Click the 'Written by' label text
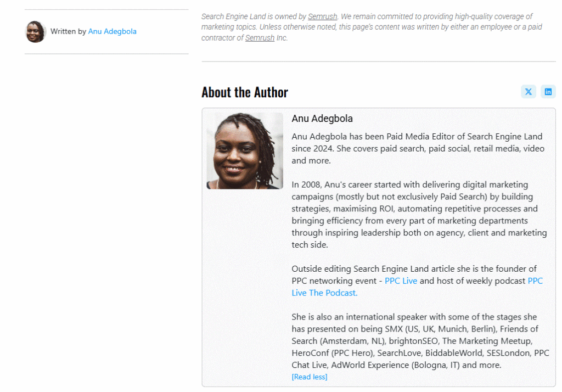The height and width of the screenshot is (392, 562). click(68, 31)
